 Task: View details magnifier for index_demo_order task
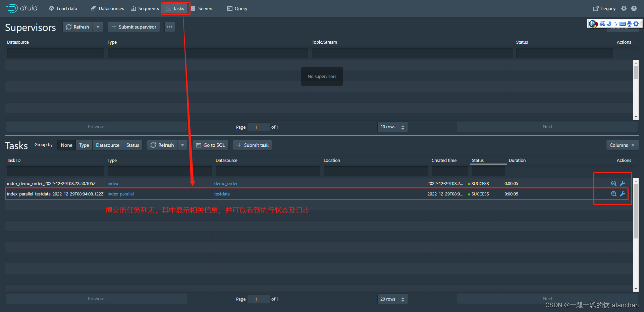[613, 183]
